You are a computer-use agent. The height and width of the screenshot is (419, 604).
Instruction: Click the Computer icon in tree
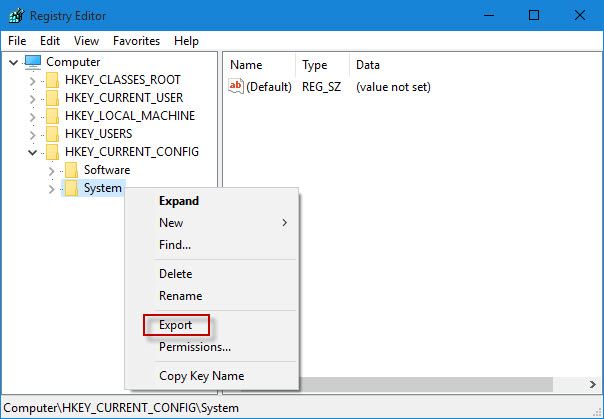34,62
